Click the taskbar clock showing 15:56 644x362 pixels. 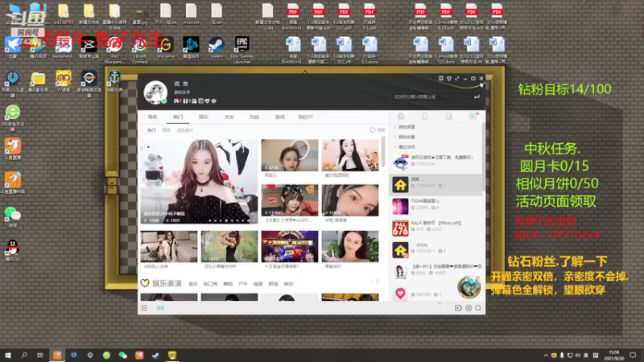coord(614,355)
